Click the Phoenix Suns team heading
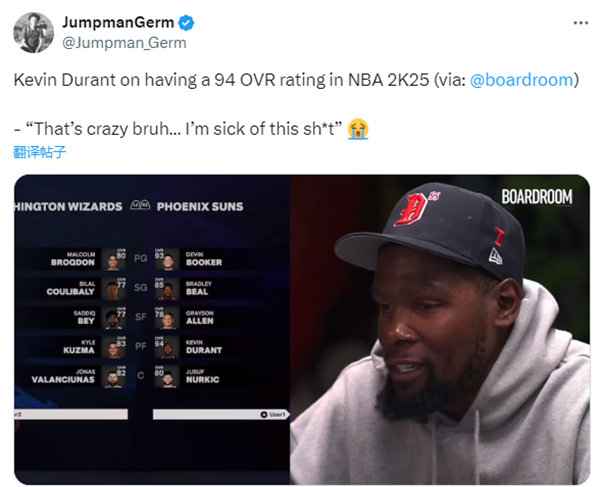600x487 pixels. pyautogui.click(x=200, y=207)
